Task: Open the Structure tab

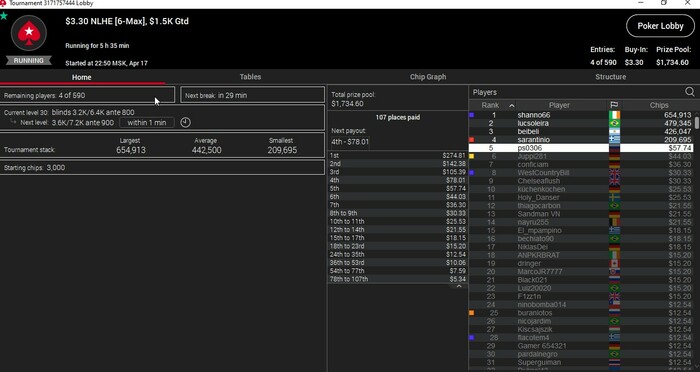Action: (x=610, y=77)
